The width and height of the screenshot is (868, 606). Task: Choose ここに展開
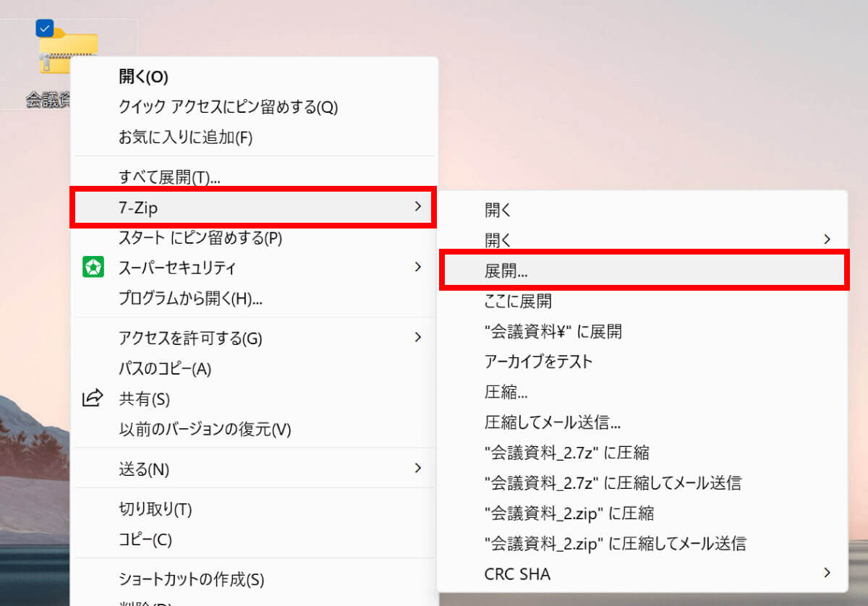[643, 301]
